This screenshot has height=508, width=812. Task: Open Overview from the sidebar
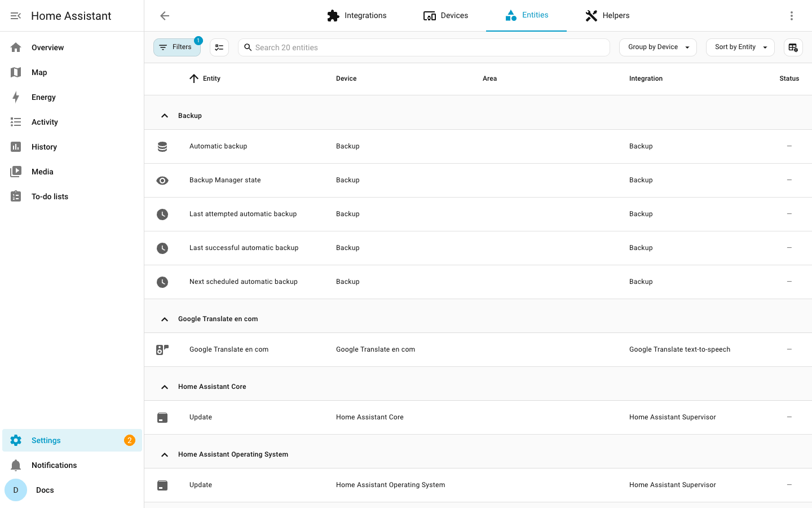click(72, 47)
